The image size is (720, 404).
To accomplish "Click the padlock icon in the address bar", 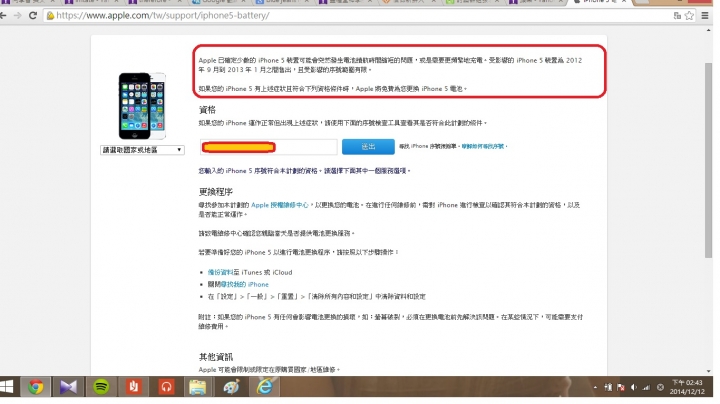I will click(50, 16).
